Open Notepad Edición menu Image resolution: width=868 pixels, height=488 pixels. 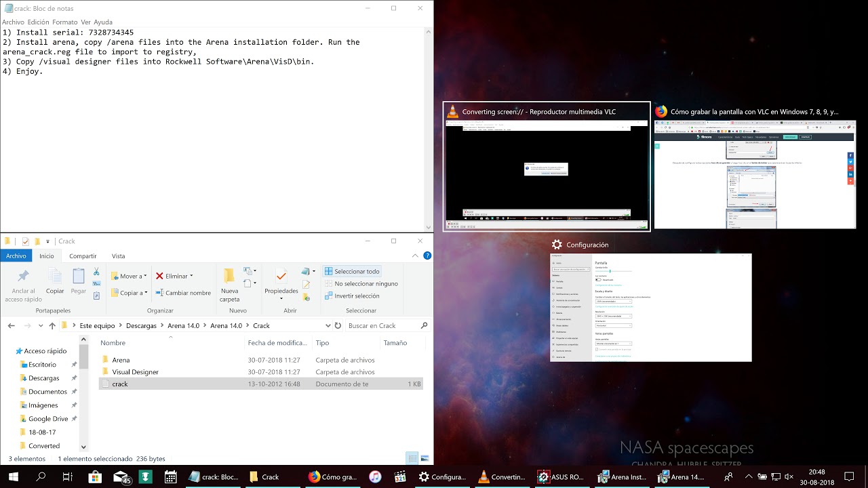coord(38,22)
